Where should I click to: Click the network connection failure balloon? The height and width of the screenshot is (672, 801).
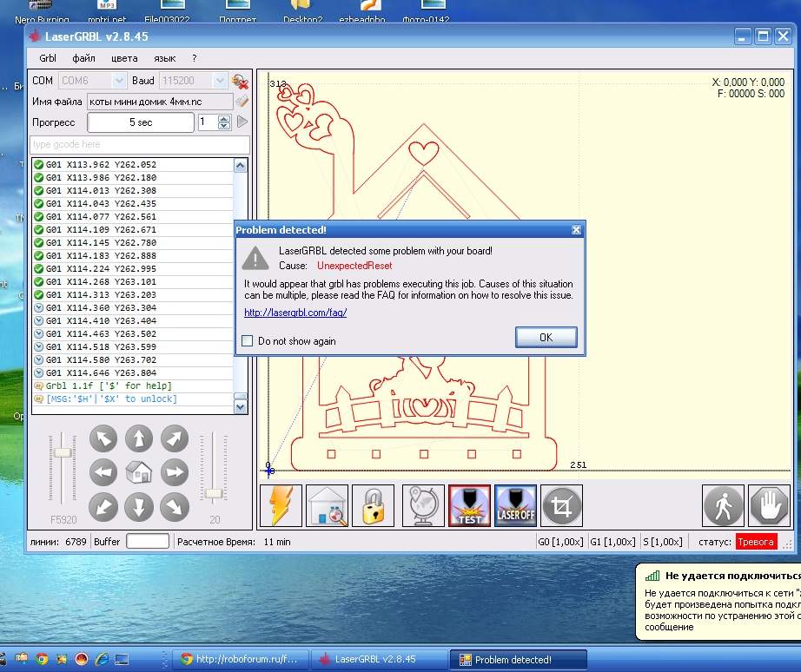pos(718,602)
